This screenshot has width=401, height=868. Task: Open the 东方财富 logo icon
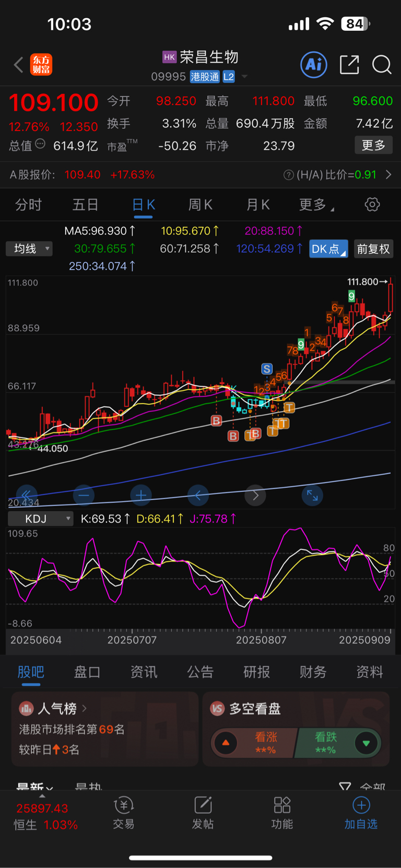coord(41,65)
